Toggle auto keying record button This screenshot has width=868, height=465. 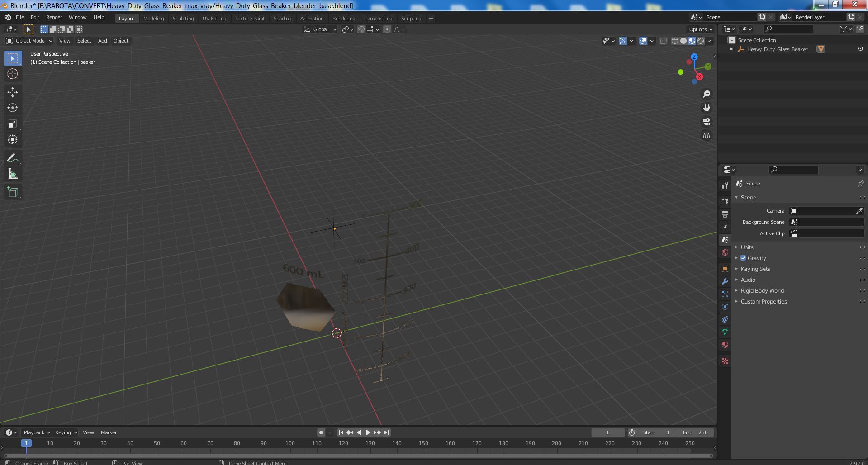pyautogui.click(x=321, y=432)
